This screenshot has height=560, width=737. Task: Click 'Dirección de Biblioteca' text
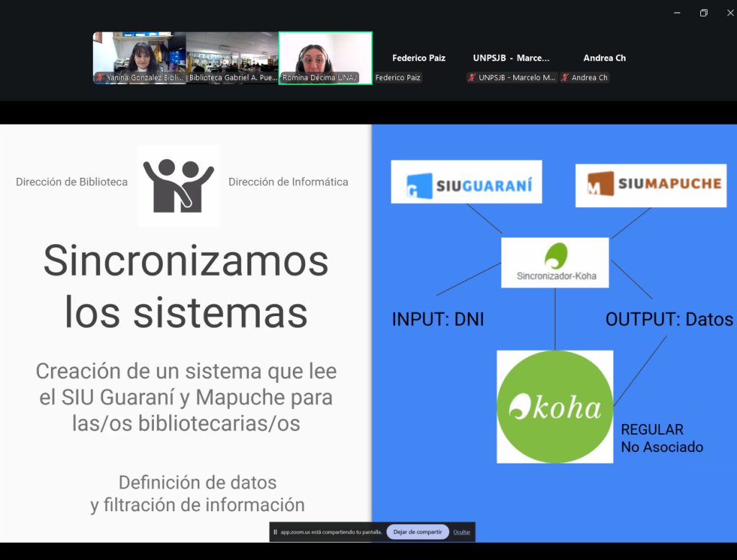tap(72, 182)
